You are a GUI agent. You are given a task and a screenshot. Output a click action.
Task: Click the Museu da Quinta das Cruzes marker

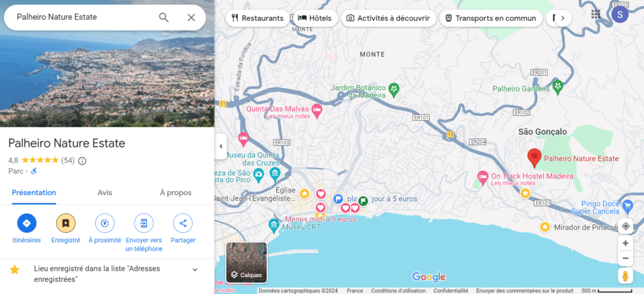click(x=275, y=174)
